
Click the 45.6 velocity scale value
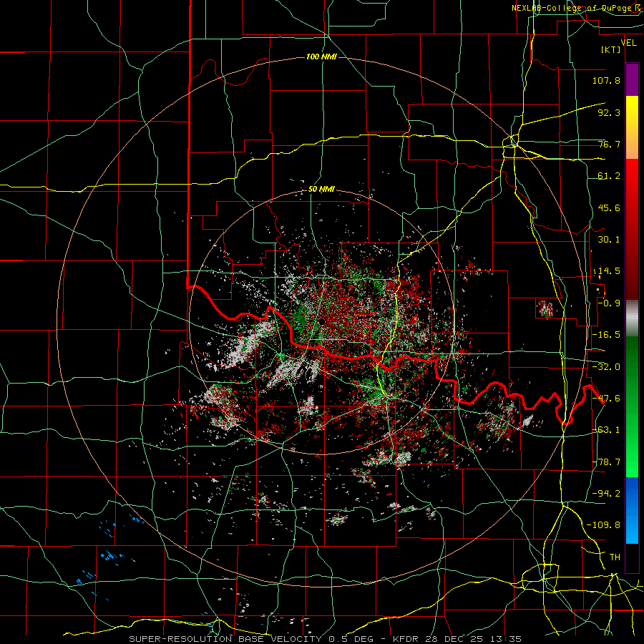609,208
